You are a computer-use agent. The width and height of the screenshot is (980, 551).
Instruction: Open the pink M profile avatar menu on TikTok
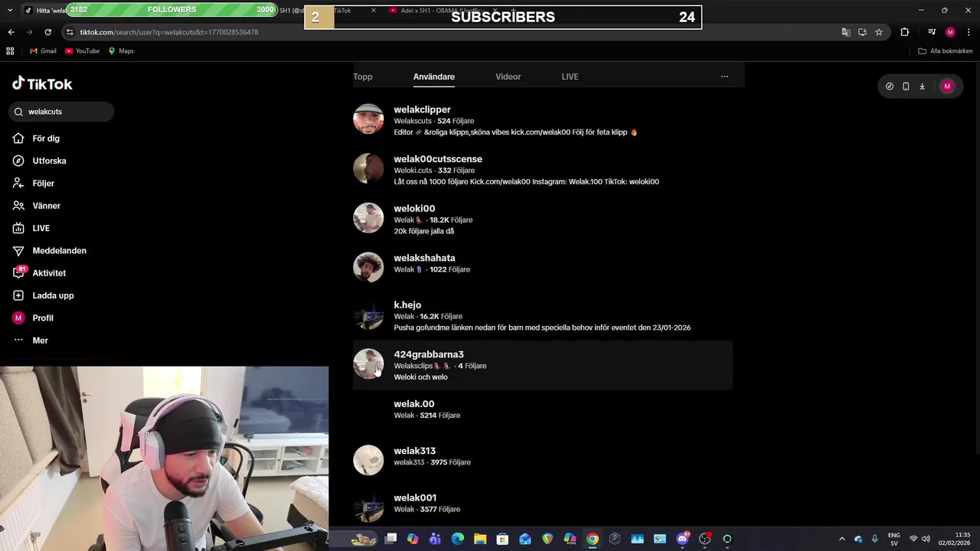coord(947,86)
